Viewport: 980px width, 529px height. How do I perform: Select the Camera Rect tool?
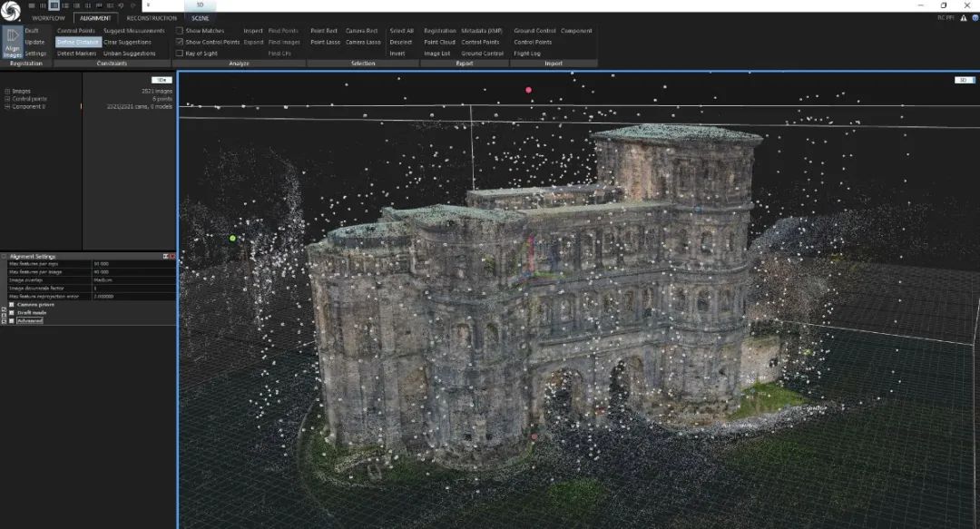point(361,31)
